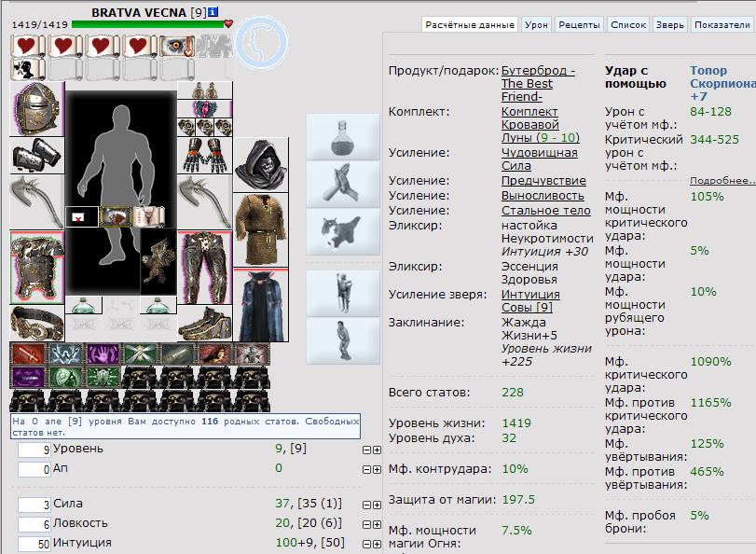The image size is (756, 554).
Task: Open the armored pants slot
Action: (205, 268)
